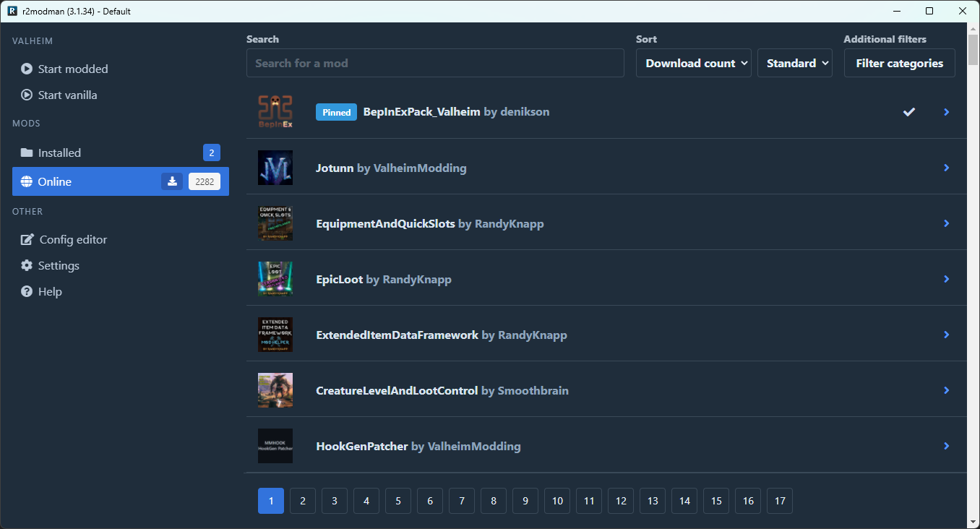Click the scrollbar down arrow

click(x=973, y=522)
